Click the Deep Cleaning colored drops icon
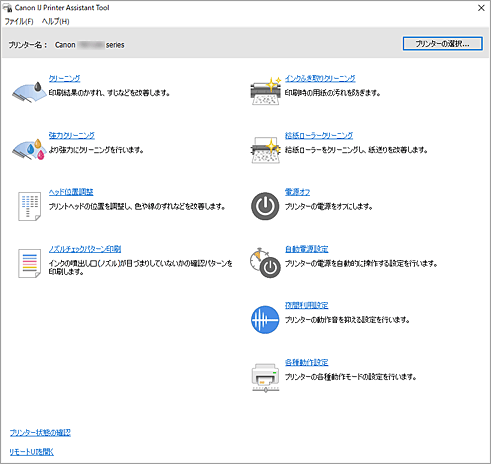491x464 pixels. click(29, 149)
